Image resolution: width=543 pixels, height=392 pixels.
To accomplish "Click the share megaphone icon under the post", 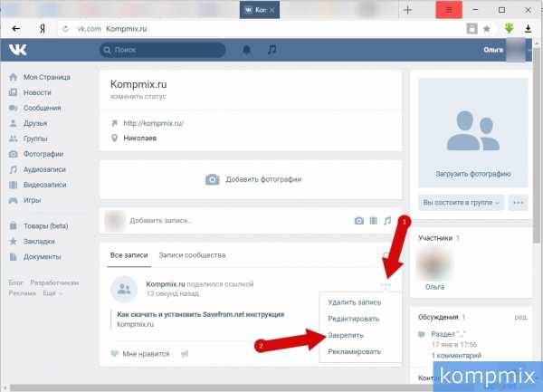I will click(x=185, y=354).
